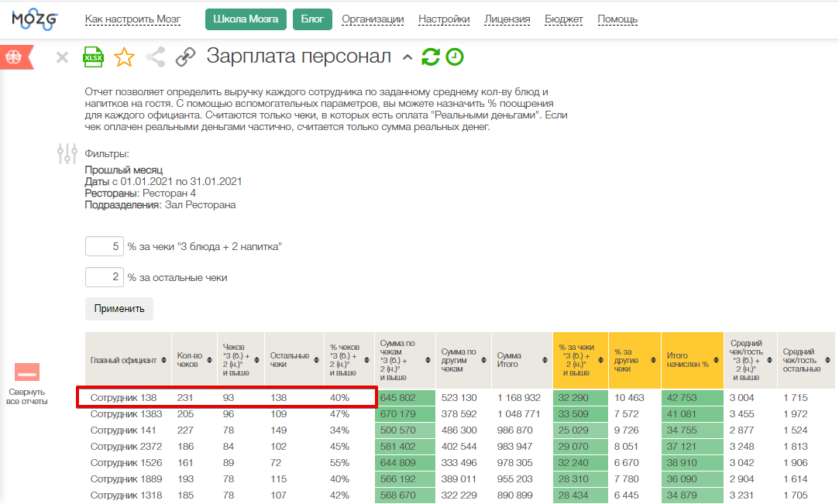Select the Сотрудник 1526 row name
Image resolution: width=839 pixels, height=504 pixels.
click(126, 463)
